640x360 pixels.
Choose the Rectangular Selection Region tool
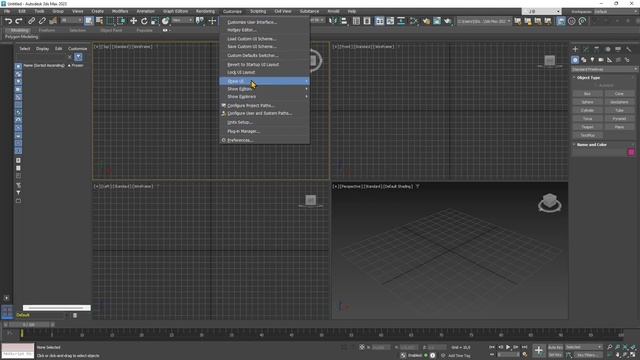tap(110, 21)
